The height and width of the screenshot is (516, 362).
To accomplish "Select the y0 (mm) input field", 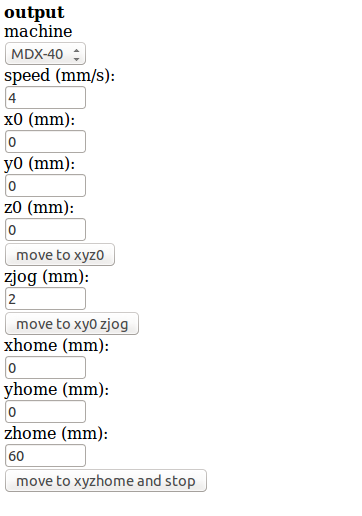I will pos(45,186).
